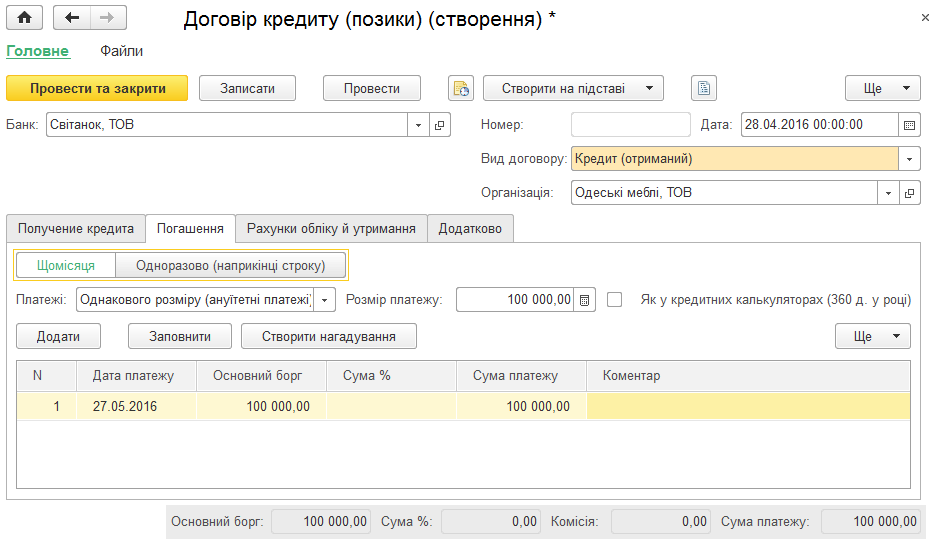Screen dimensions: 933x543
Task: Open the Банк record with its open icon
Action: (x=440, y=125)
